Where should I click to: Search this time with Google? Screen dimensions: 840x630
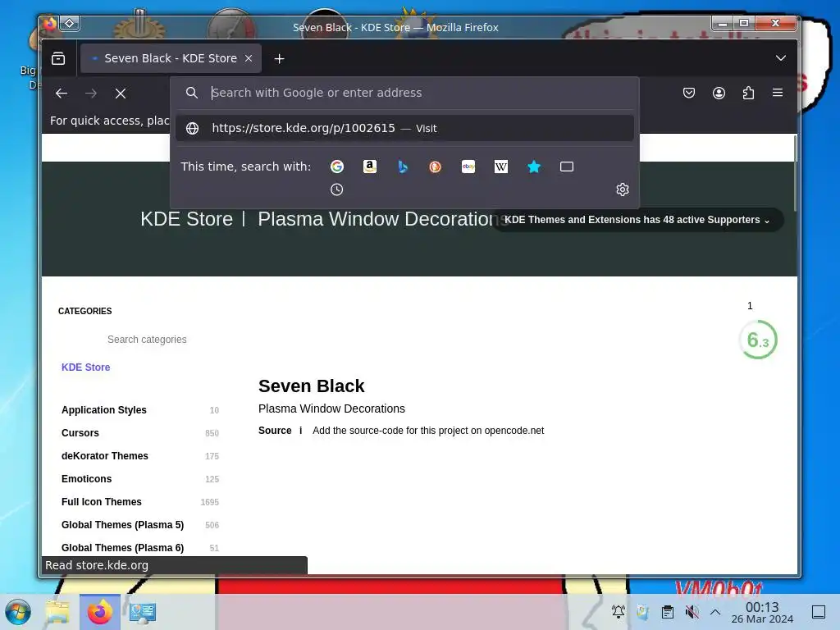(337, 167)
